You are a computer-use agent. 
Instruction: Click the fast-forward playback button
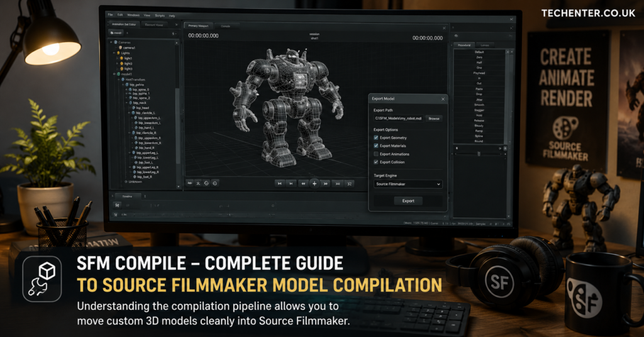click(x=325, y=184)
